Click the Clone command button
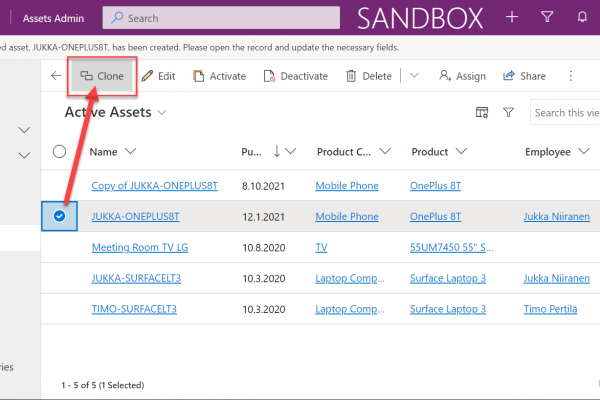Image resolution: width=600 pixels, height=400 pixels. [102, 76]
